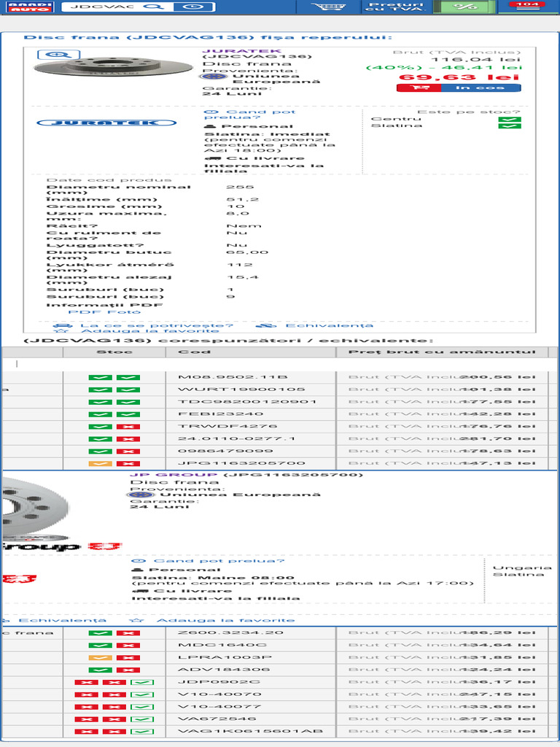Image resolution: width=560 pixels, height=747 pixels.
Task: Toggle the Prețuri cu TVA switch
Action: (393, 7)
